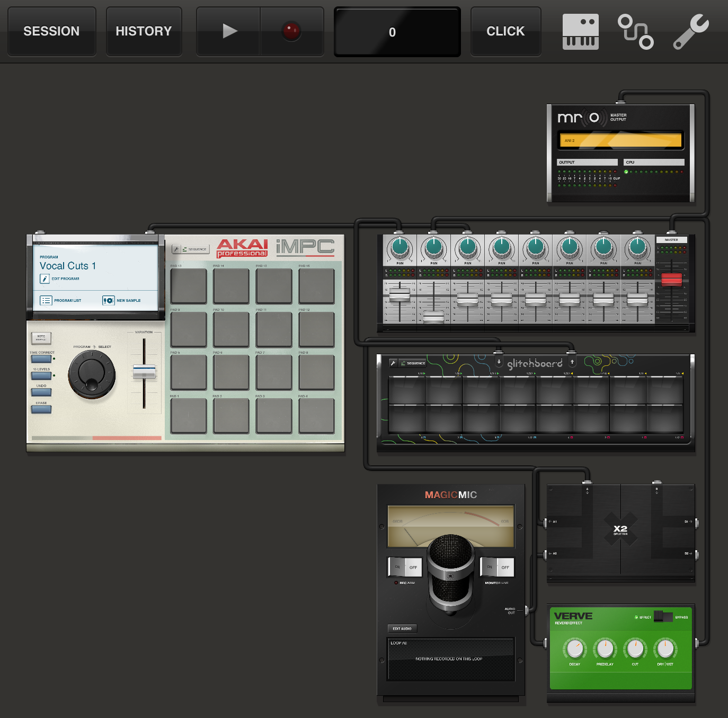Toggle MagicMic REC ARM on/off switch

[405, 567]
